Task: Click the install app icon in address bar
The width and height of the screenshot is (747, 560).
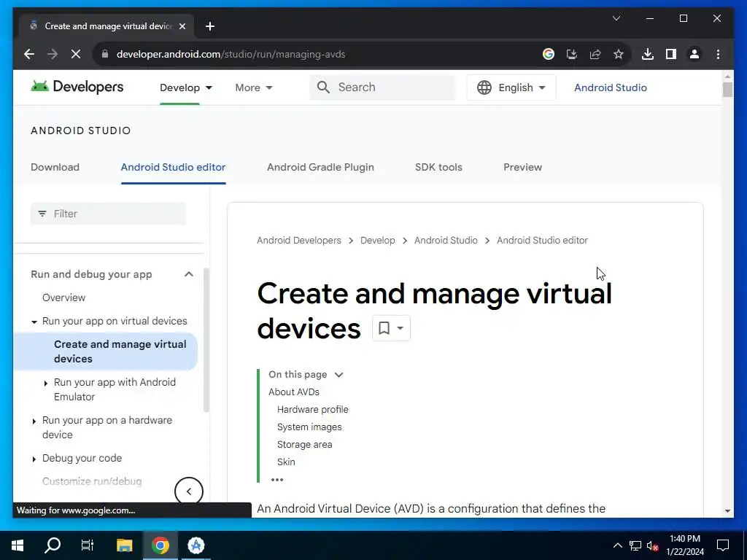Action: (572, 54)
